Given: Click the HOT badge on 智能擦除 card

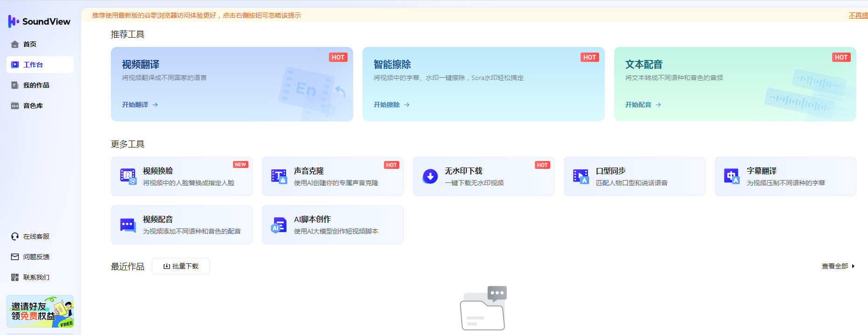Looking at the screenshot, I should [x=590, y=57].
